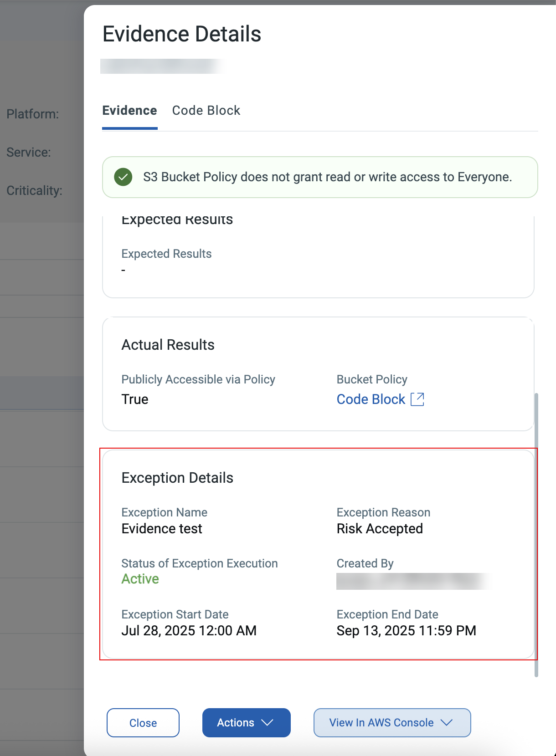Click the chevron on the Actions button
556x756 pixels.
click(x=268, y=723)
